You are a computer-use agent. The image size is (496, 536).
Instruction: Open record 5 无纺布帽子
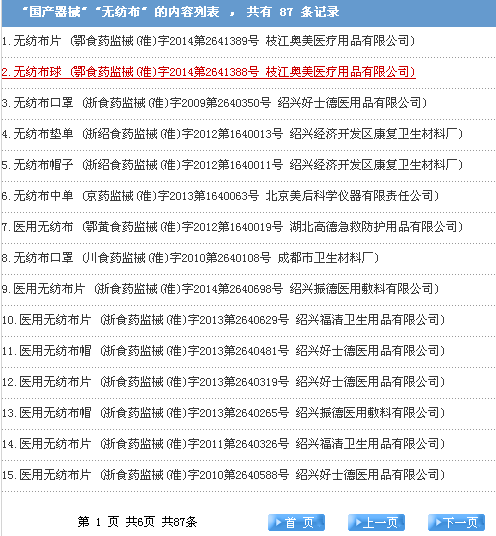(232, 165)
